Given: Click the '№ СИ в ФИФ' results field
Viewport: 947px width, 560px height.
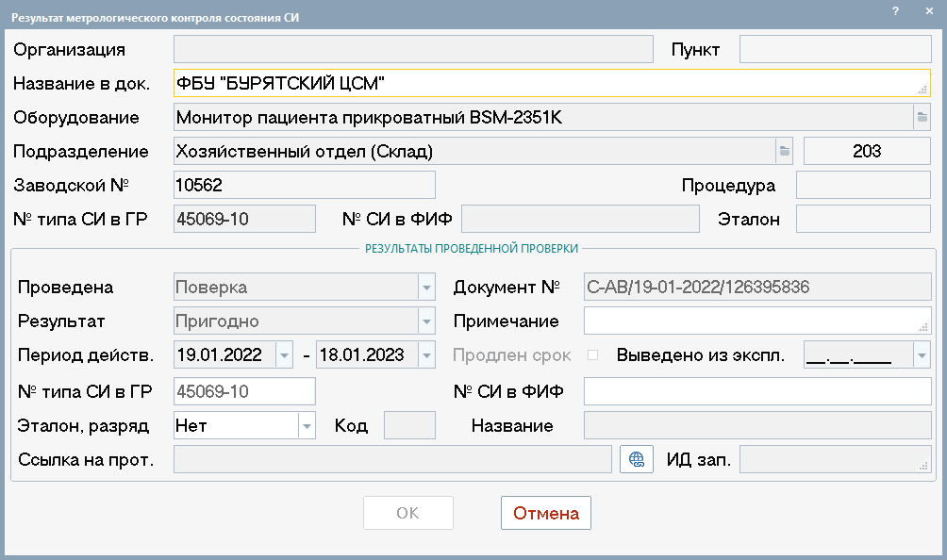Looking at the screenshot, I should coord(757,390).
